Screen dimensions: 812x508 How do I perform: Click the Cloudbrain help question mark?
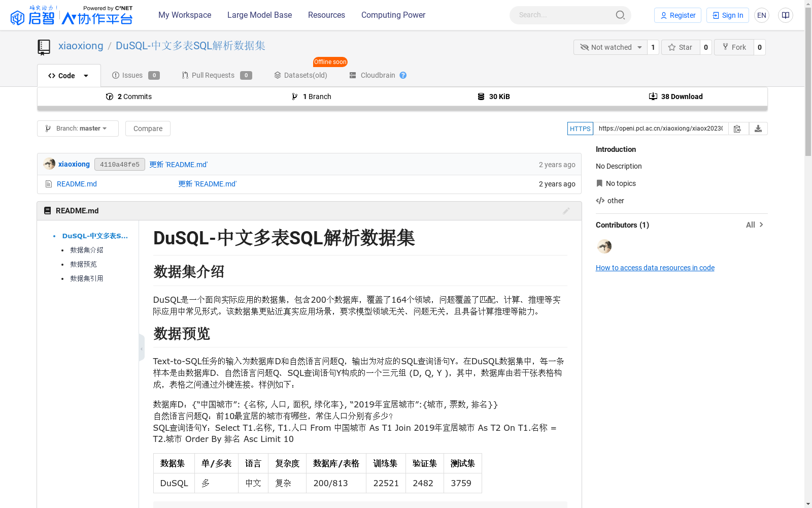pos(403,75)
